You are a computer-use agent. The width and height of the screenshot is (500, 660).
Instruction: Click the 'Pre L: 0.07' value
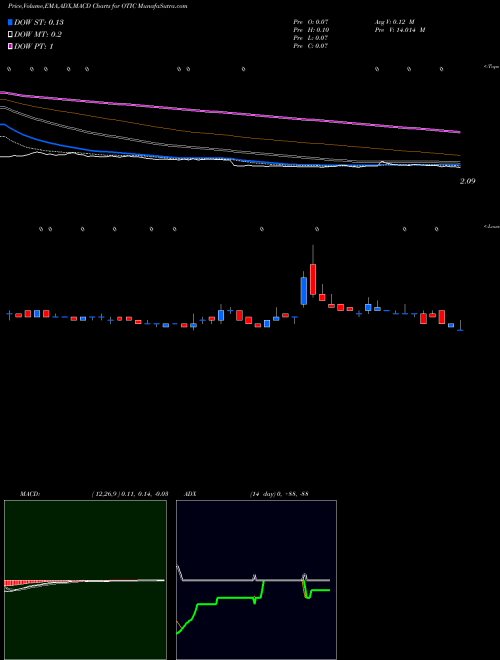311,38
